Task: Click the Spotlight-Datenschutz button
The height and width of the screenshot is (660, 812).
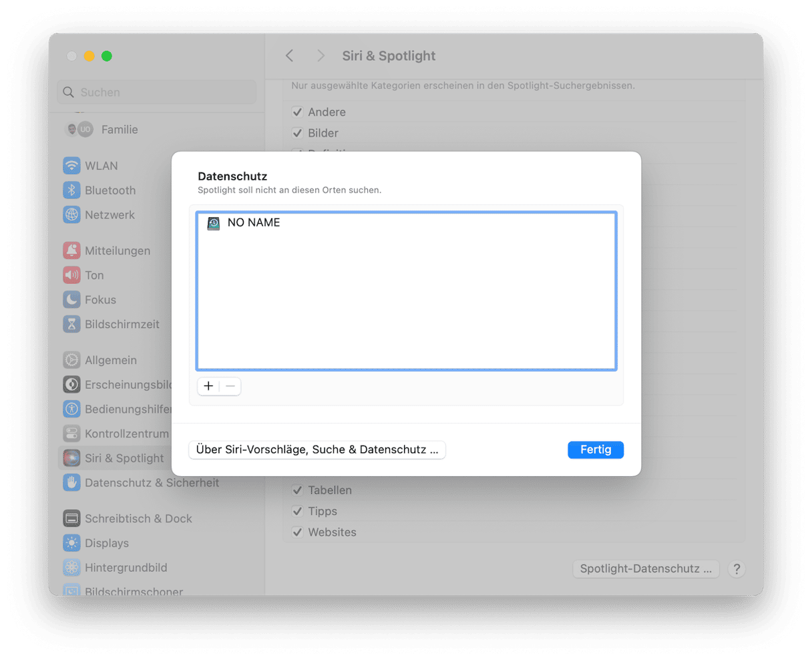Action: (x=646, y=569)
